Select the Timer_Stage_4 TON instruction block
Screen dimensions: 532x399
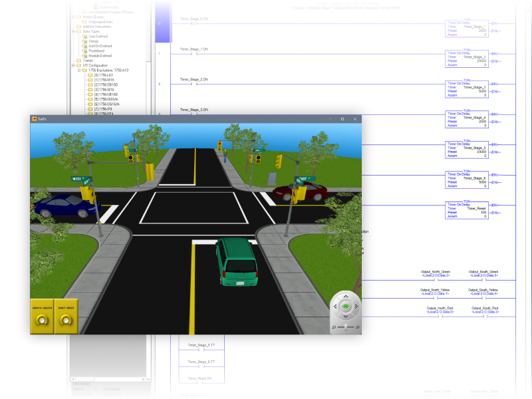coord(467,119)
